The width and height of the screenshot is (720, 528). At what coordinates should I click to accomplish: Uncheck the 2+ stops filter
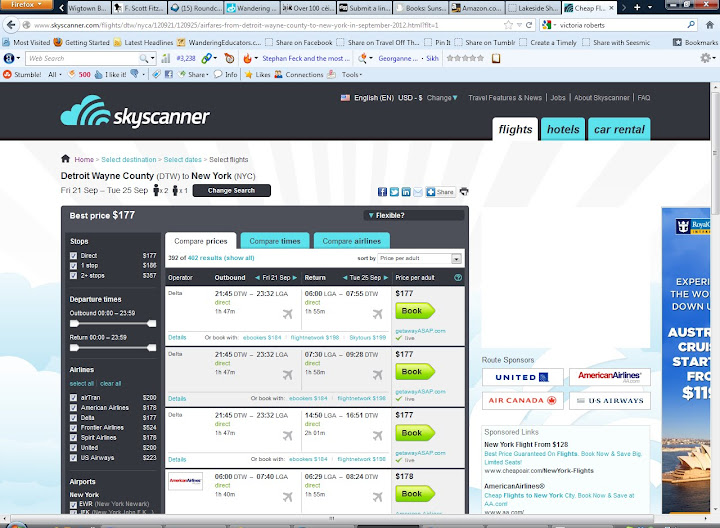[x=73, y=276]
